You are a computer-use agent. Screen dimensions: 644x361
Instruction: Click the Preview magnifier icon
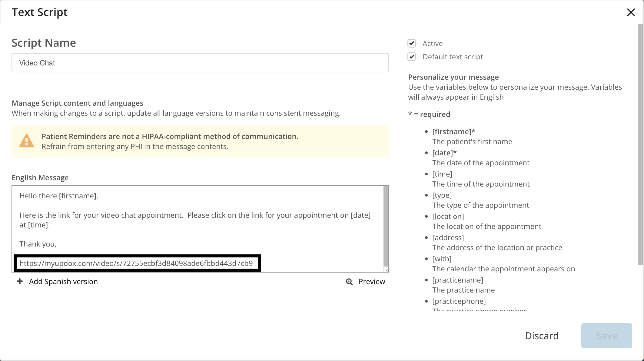(x=349, y=282)
